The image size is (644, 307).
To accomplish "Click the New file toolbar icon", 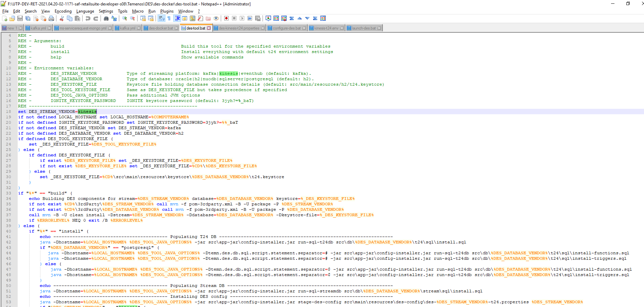I will [5, 18].
